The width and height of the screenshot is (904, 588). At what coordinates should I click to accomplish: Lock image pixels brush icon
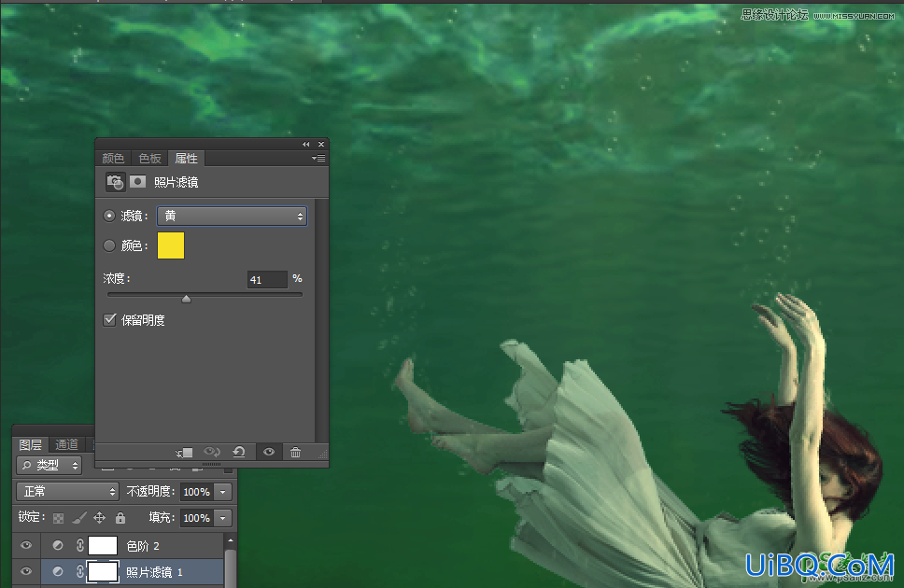79,518
